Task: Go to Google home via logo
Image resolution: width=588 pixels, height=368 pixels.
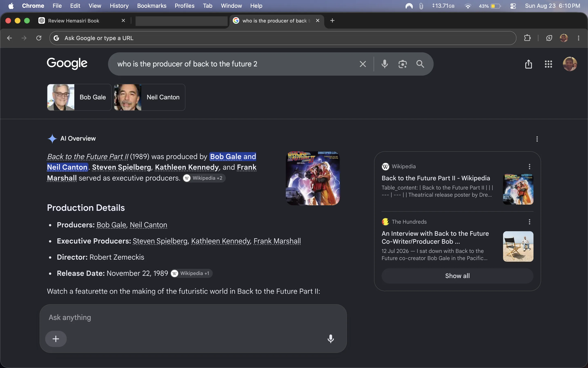Action: tap(67, 64)
